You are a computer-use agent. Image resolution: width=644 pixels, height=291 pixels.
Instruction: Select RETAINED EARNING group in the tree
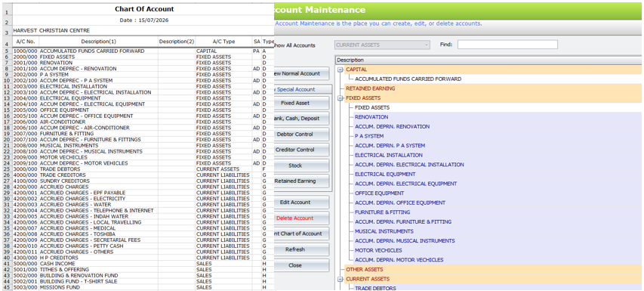tap(370, 88)
